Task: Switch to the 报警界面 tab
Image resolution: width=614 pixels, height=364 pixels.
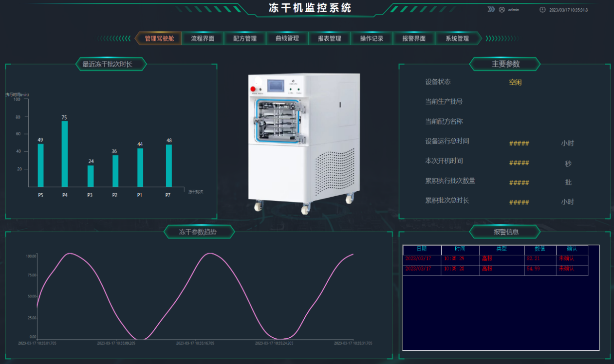Action: coord(414,38)
